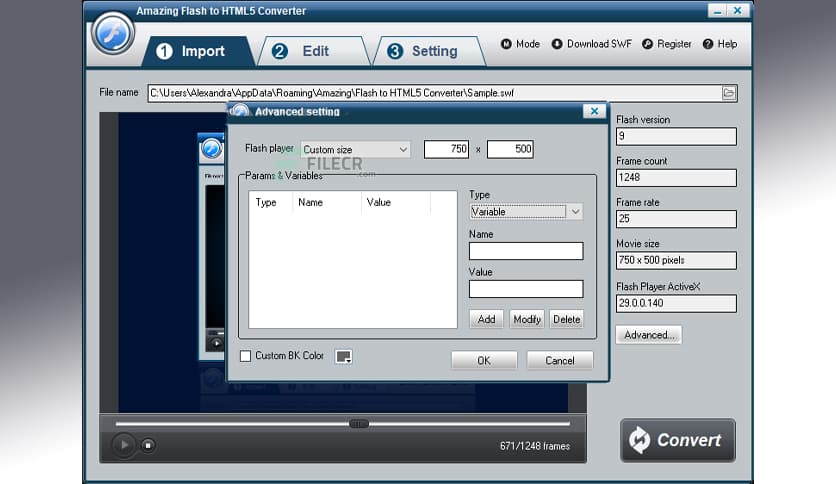Open the Register dialog
This screenshot has height=484, width=836.
(666, 44)
